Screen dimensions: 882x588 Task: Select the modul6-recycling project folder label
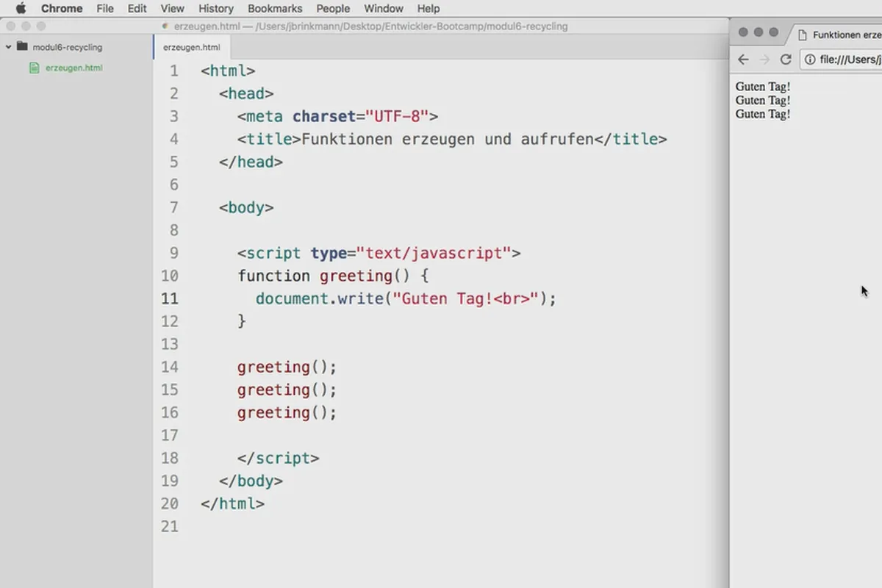click(68, 47)
